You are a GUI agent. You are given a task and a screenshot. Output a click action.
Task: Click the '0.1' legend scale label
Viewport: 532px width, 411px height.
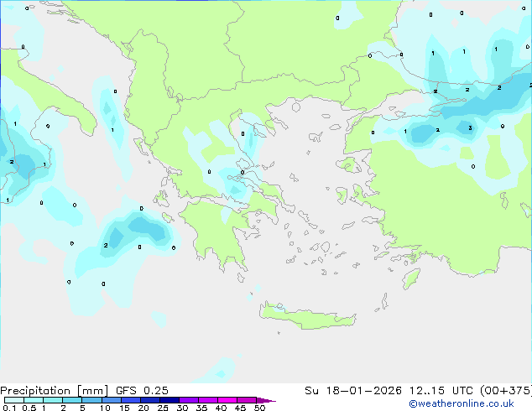[x=9, y=408]
